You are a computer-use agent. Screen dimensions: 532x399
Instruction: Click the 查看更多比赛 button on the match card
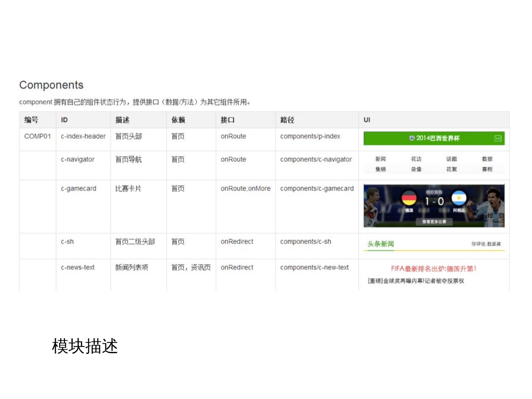(434, 222)
